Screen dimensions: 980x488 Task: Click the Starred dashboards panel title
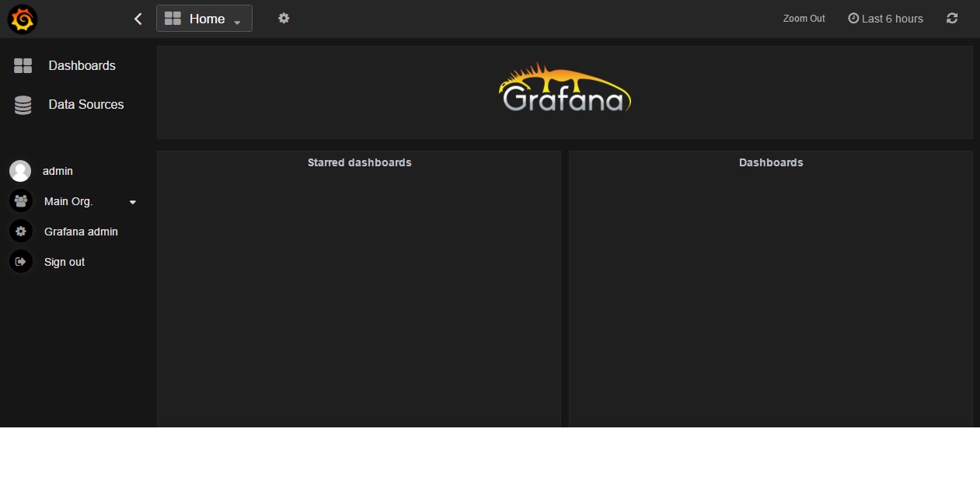tap(359, 162)
